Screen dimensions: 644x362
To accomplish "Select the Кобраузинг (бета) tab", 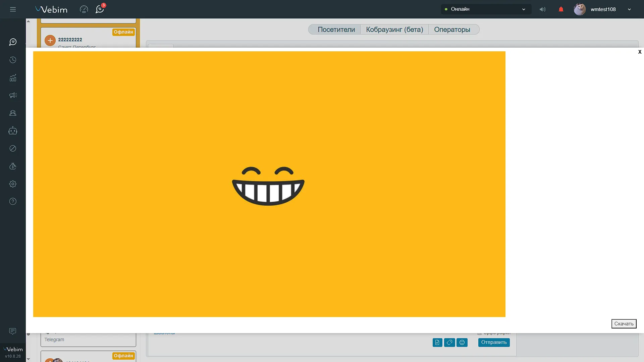I will pyautogui.click(x=394, y=30).
